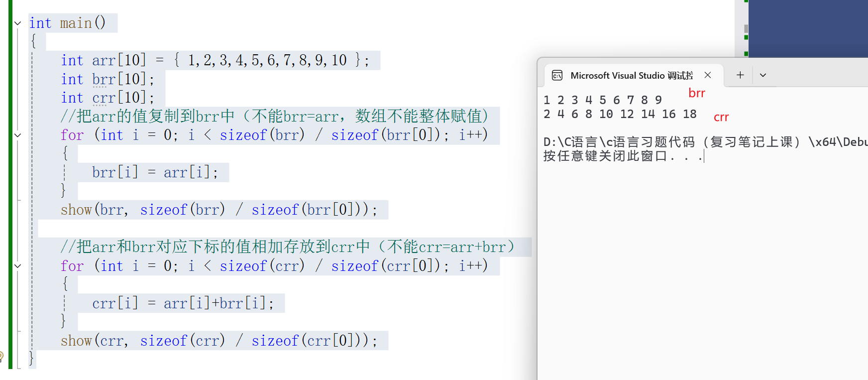The height and width of the screenshot is (380, 868).
Task: Click the comment about adding arr and brr into crr
Action: (x=288, y=247)
